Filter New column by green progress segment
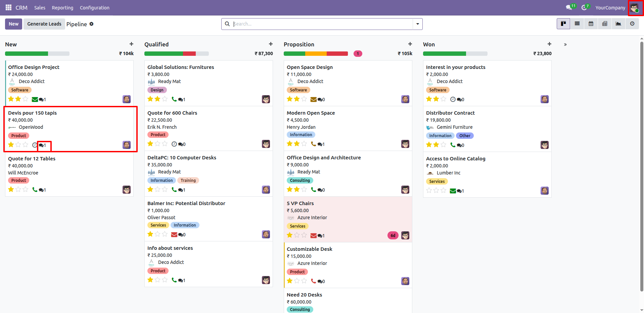This screenshot has height=313, width=644. [27, 53]
